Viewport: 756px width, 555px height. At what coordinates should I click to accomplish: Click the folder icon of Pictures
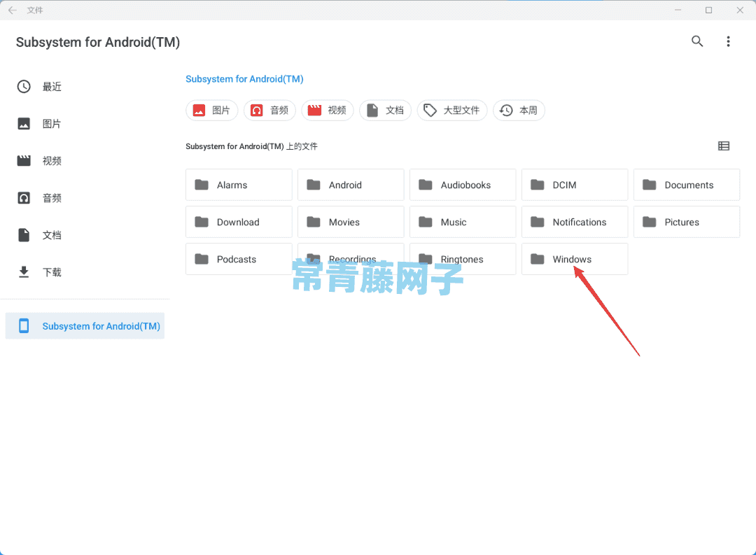(x=650, y=222)
